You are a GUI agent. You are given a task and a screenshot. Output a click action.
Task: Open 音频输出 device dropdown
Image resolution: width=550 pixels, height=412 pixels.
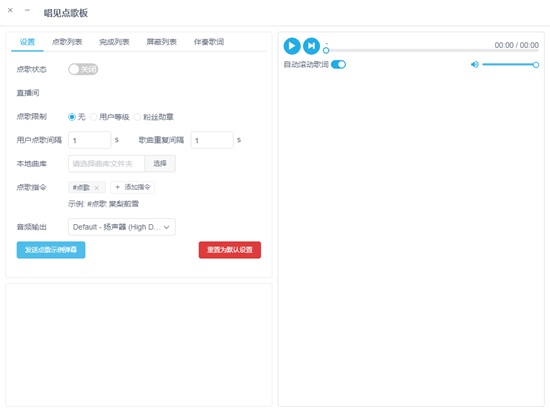pos(122,227)
